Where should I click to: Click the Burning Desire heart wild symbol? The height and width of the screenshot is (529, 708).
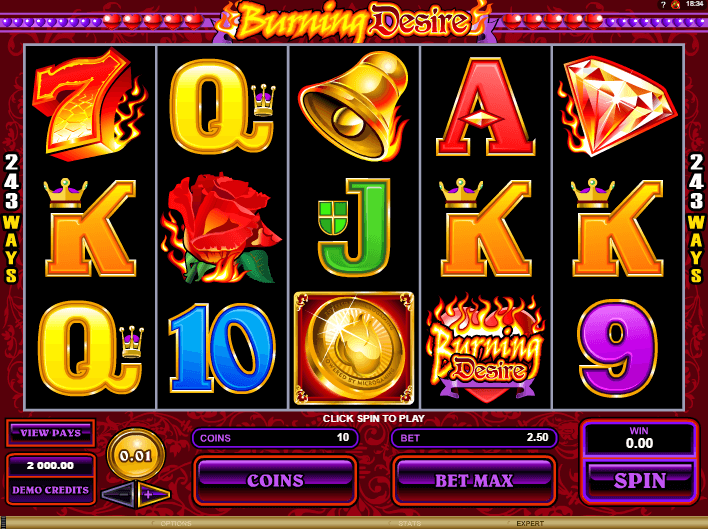[x=486, y=348]
